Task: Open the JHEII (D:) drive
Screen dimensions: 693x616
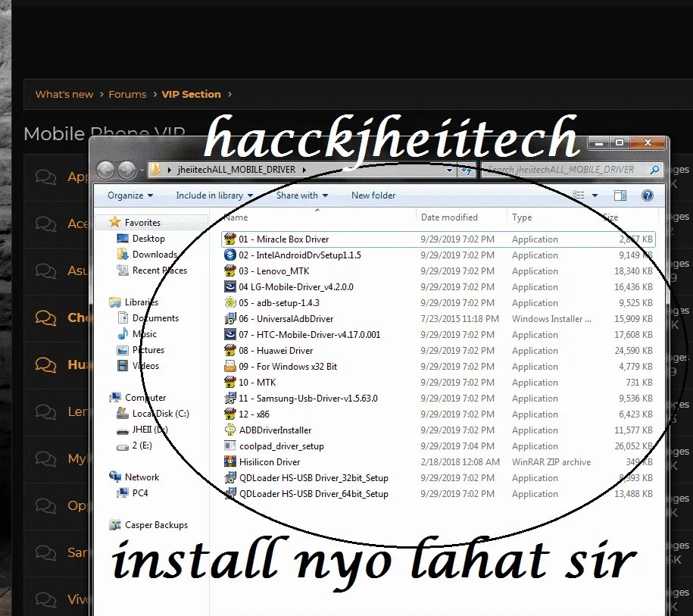Action: [150, 430]
